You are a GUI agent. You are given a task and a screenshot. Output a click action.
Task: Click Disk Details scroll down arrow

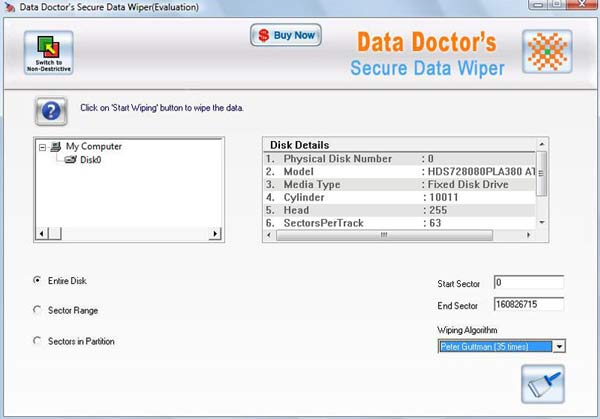pyautogui.click(x=542, y=222)
